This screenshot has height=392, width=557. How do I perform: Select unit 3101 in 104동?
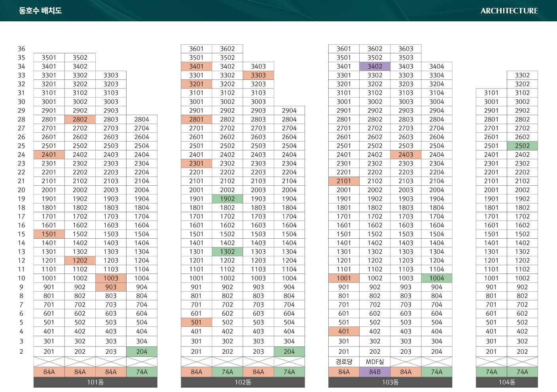(491, 93)
